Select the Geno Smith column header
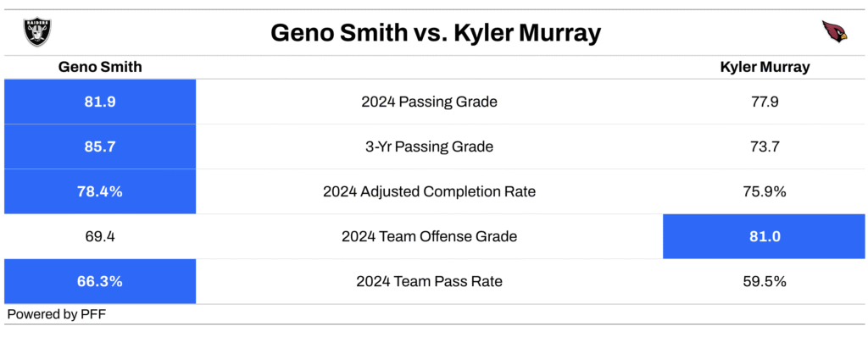 [100, 67]
